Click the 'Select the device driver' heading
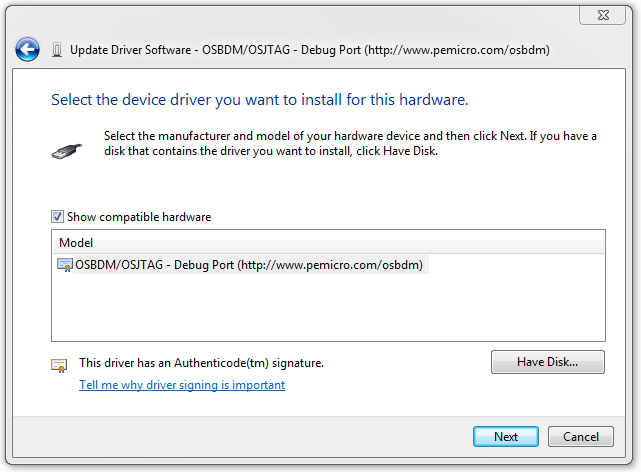 [259, 100]
